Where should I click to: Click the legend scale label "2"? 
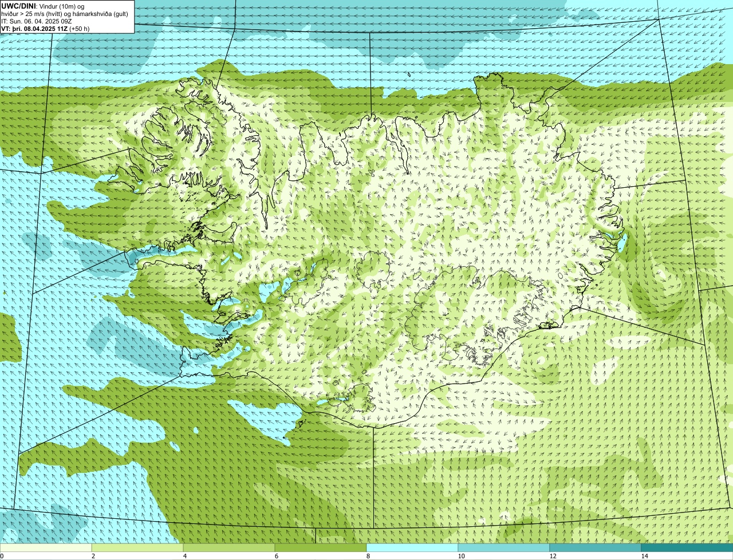[x=93, y=556]
